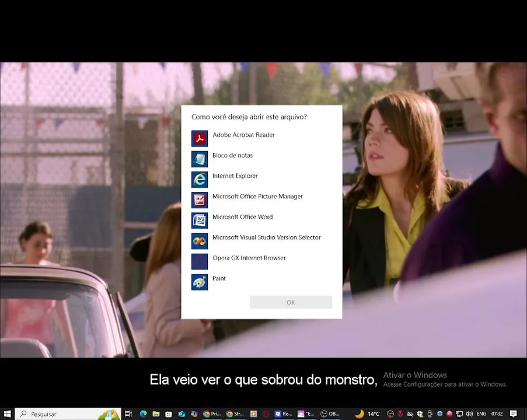This screenshot has height=420, width=527.
Task: Choose the Paint palette icon
Action: (200, 282)
